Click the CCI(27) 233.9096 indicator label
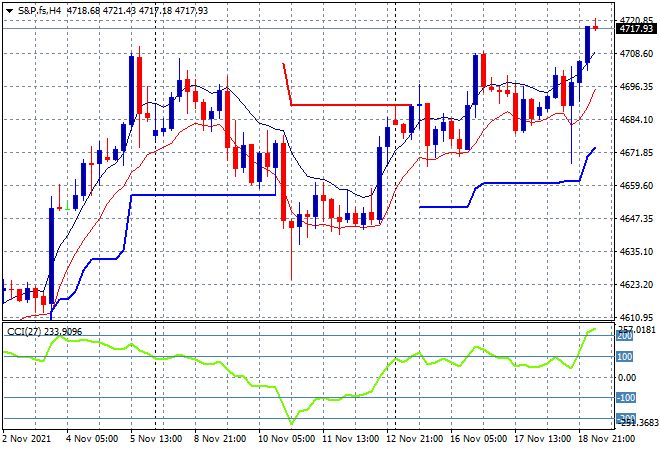This screenshot has width=660, height=450. 45,332
